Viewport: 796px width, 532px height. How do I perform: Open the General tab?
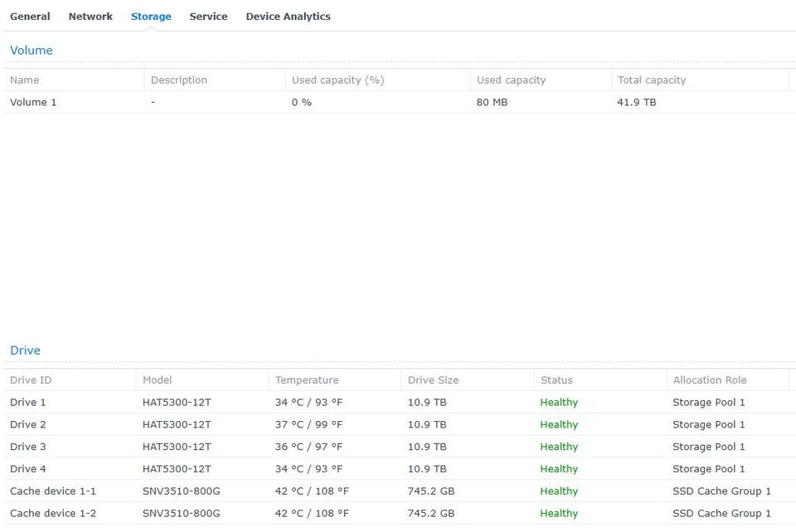30,17
